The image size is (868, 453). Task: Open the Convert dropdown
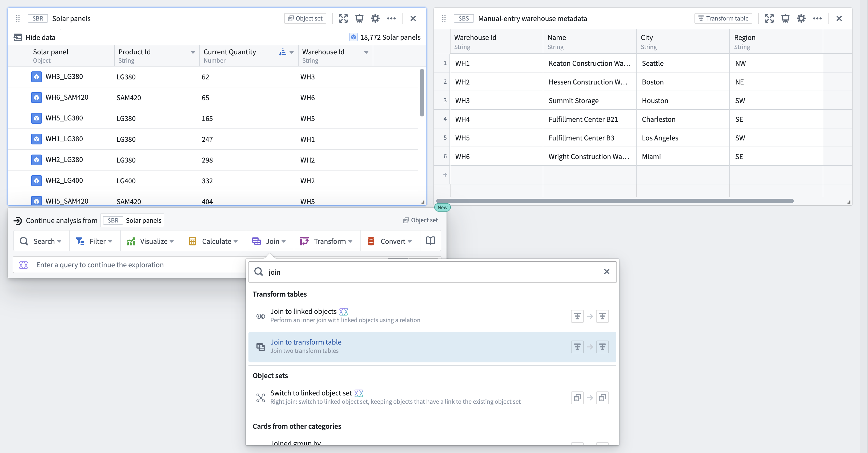(x=390, y=241)
